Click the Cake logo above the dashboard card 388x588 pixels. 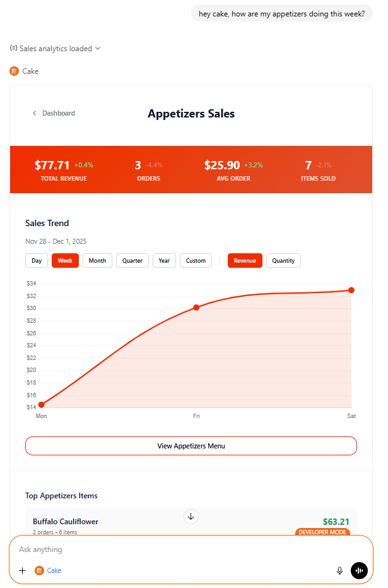[x=15, y=71]
